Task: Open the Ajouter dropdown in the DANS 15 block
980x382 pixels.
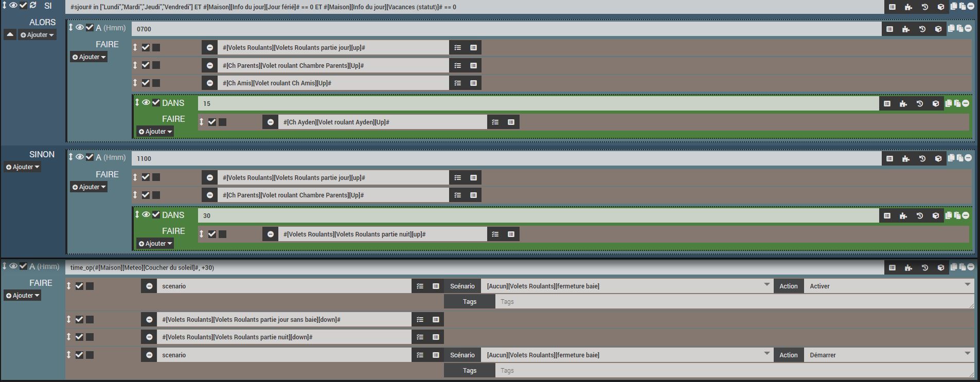Action: click(x=155, y=132)
